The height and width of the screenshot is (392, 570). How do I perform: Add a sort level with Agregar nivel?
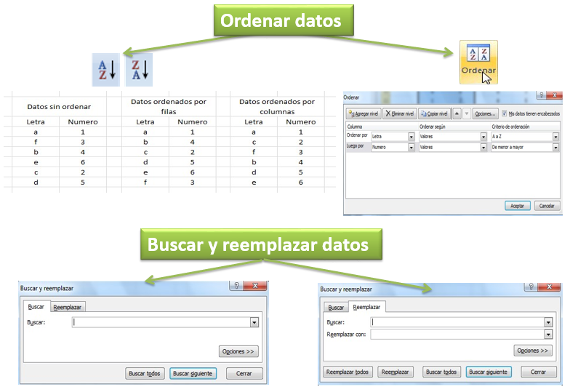click(x=364, y=113)
